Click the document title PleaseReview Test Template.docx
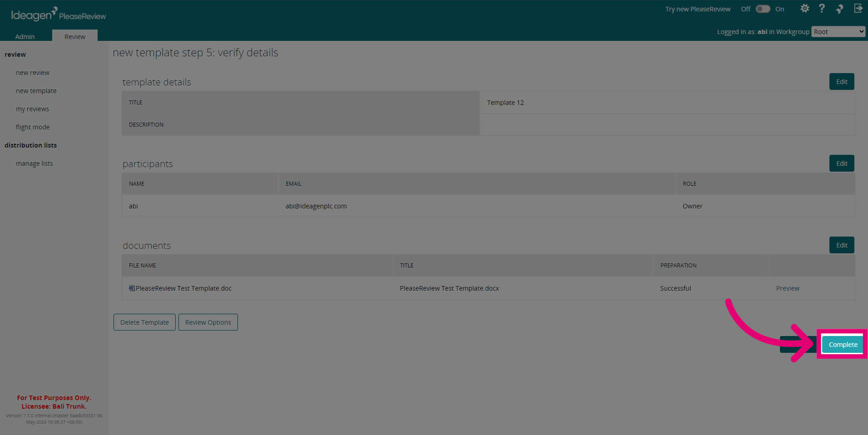This screenshot has height=435, width=868. coord(449,288)
